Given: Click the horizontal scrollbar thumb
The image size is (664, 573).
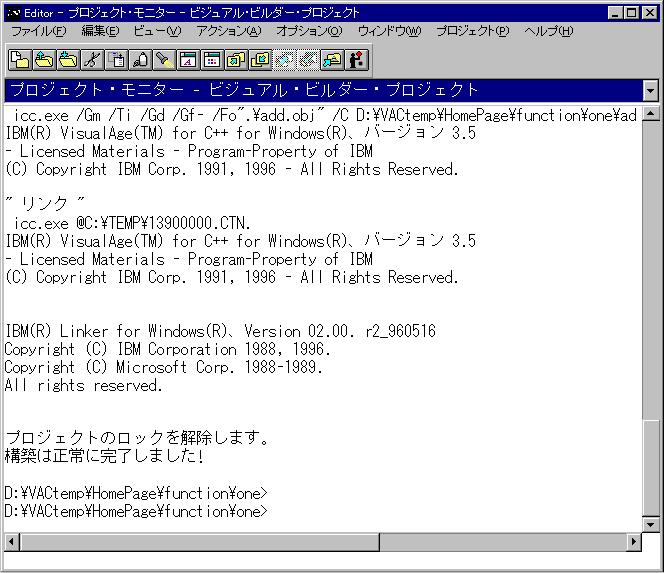Looking at the screenshot, I should [x=199, y=541].
